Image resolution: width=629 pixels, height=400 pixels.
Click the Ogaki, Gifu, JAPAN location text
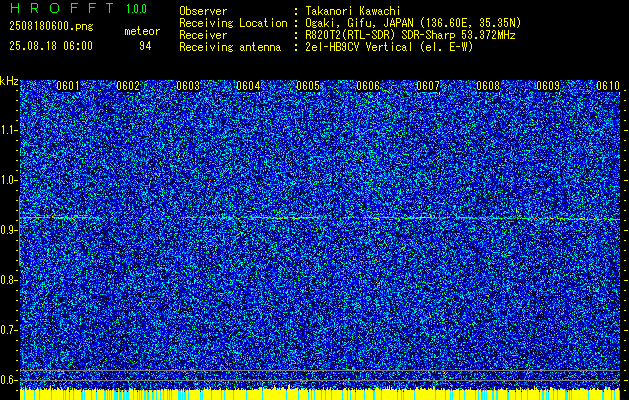413,23
